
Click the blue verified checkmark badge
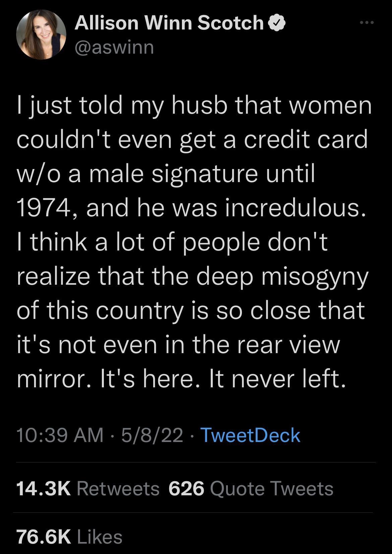[x=276, y=23]
